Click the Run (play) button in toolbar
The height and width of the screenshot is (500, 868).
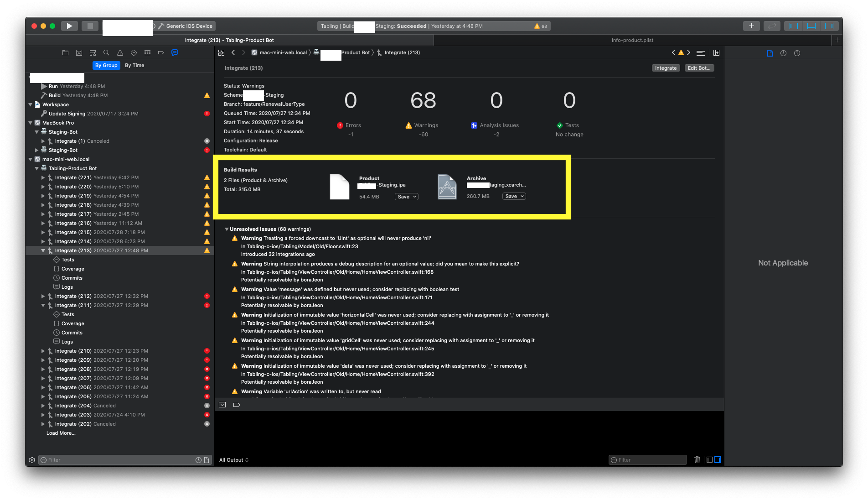[69, 26]
